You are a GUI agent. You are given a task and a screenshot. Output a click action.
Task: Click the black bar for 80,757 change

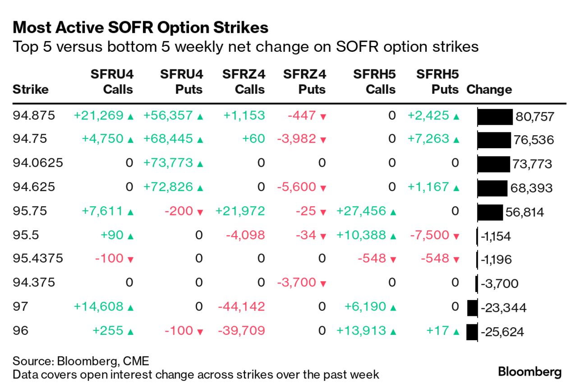point(495,117)
